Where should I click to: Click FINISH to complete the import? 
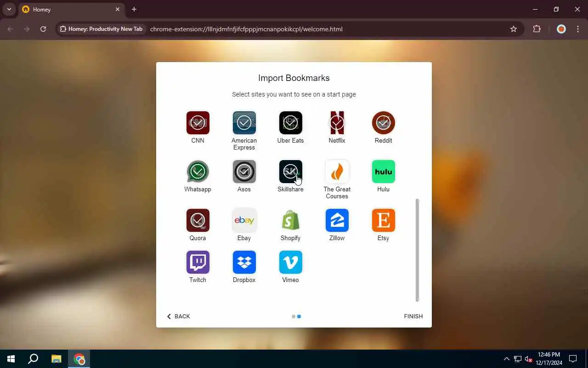pos(413,316)
